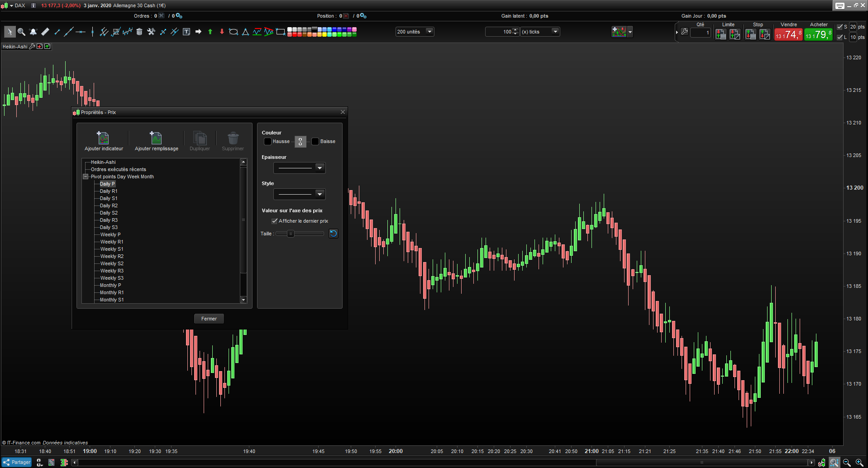868x468 pixels.
Task: Open the alert bell tool
Action: [x=33, y=32]
